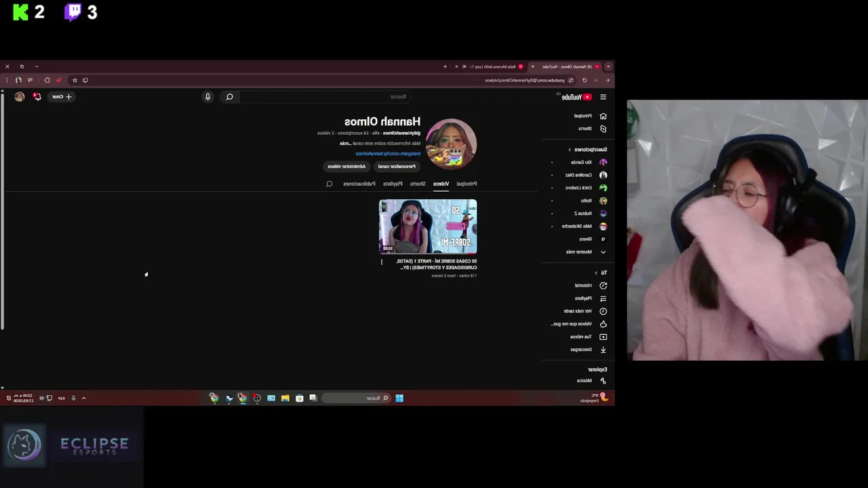Viewport: 868px width, 488px height.
Task: Start voice search with the microphone
Action: [208, 97]
